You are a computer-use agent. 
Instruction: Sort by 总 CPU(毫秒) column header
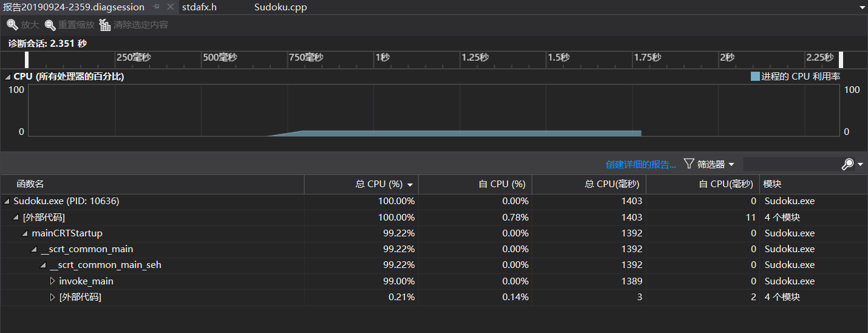(x=589, y=184)
